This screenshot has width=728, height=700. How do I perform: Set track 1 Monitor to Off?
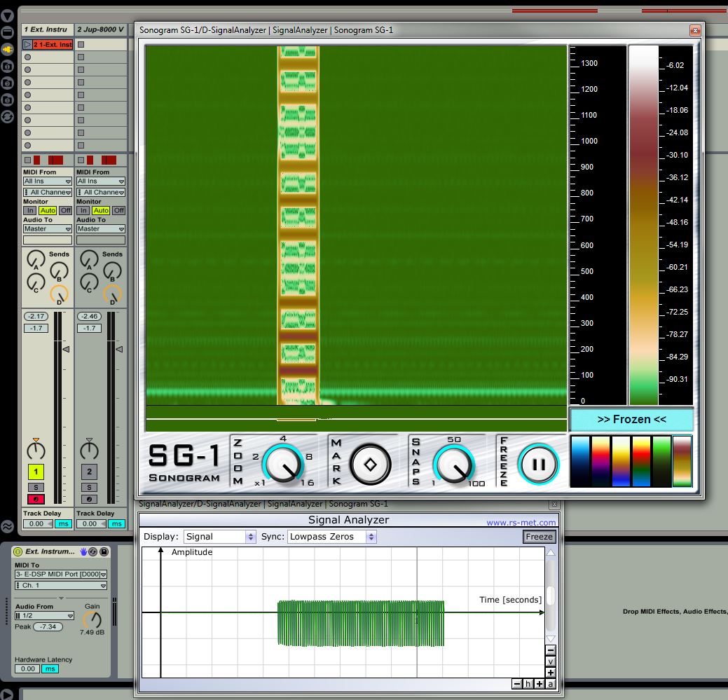[65, 210]
